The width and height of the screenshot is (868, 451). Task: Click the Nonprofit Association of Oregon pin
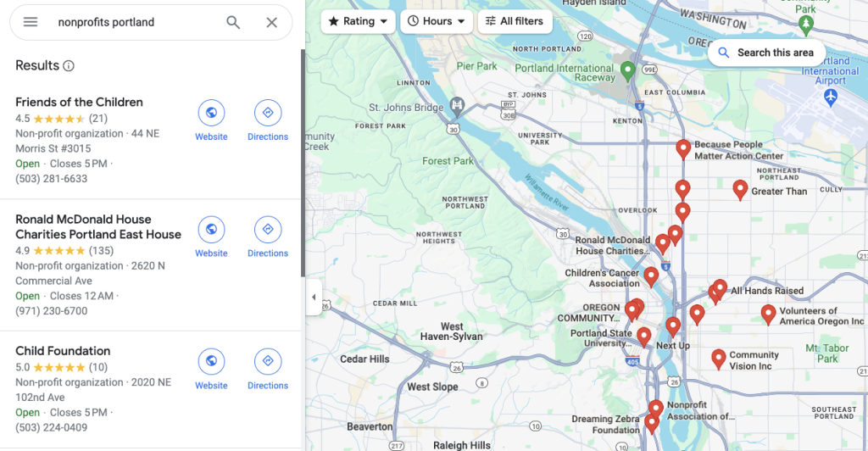pos(656,409)
